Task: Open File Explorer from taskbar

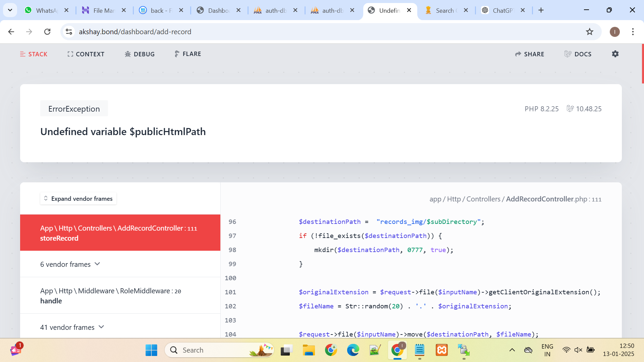Action: click(x=309, y=350)
